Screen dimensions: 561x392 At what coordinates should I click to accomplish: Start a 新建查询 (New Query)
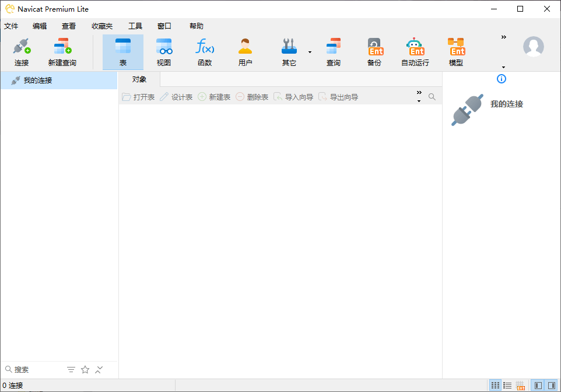[x=62, y=51]
